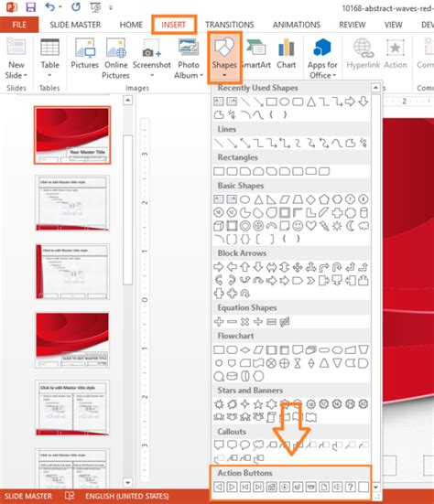
Task: Switch to the Transitions tab
Action: (x=230, y=25)
